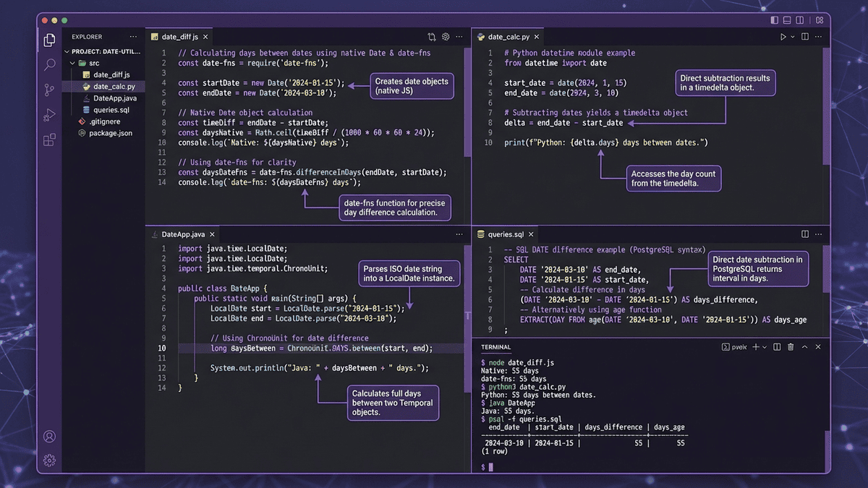Open package.json from the file tree
This screenshot has height=488, width=868.
tap(110, 133)
